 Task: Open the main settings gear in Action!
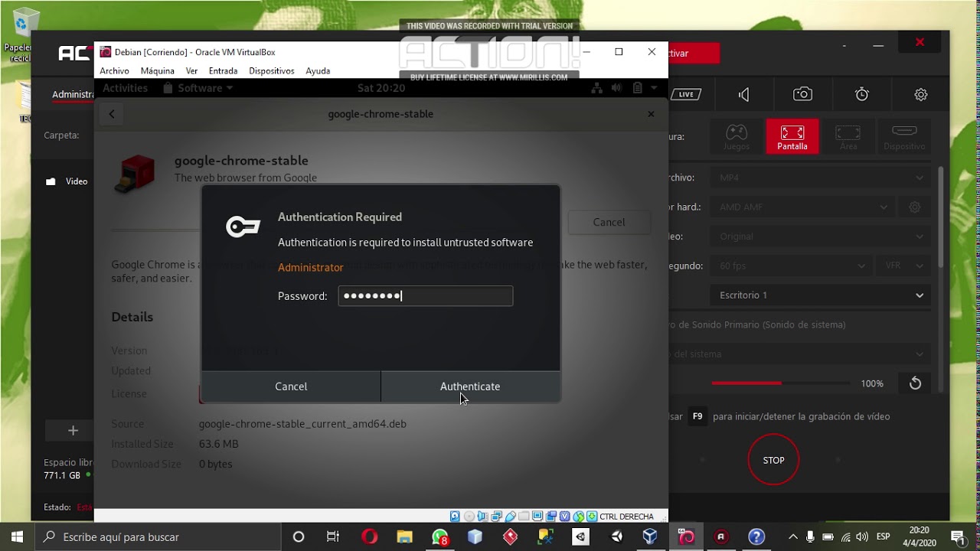click(921, 94)
